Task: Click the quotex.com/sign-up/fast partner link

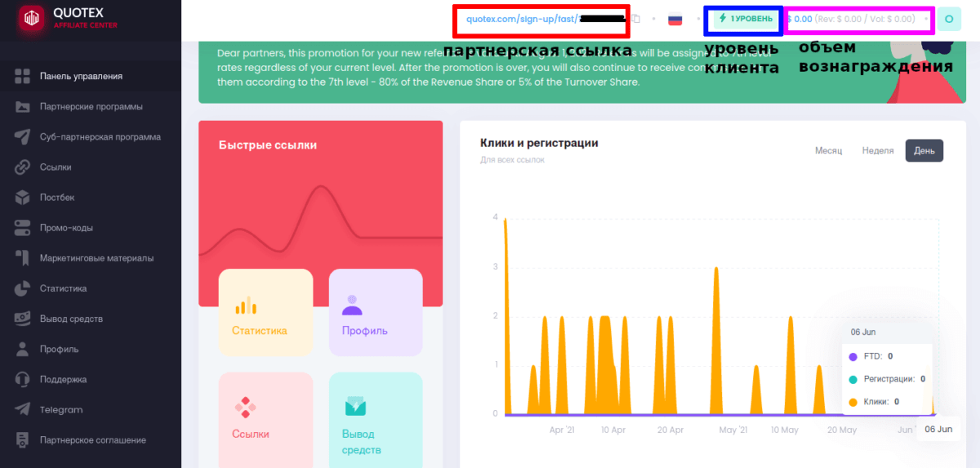Action: 521,19
